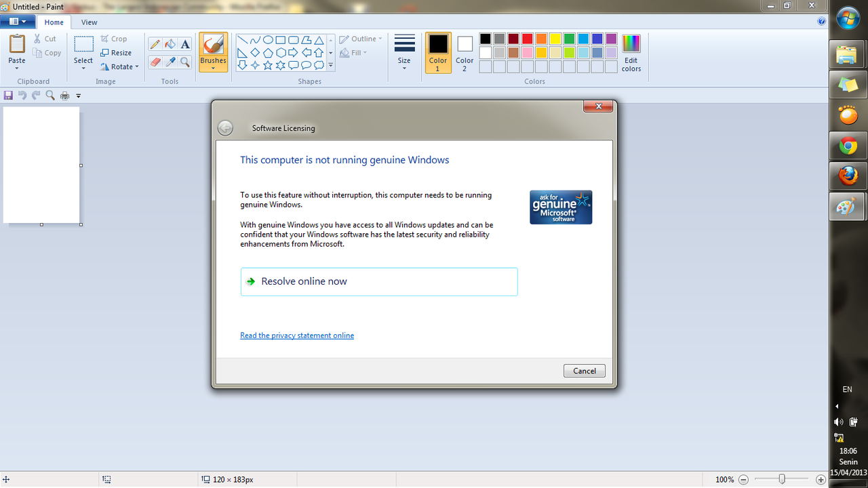Image resolution: width=868 pixels, height=488 pixels.
Task: Click the Crop command
Action: coord(114,39)
